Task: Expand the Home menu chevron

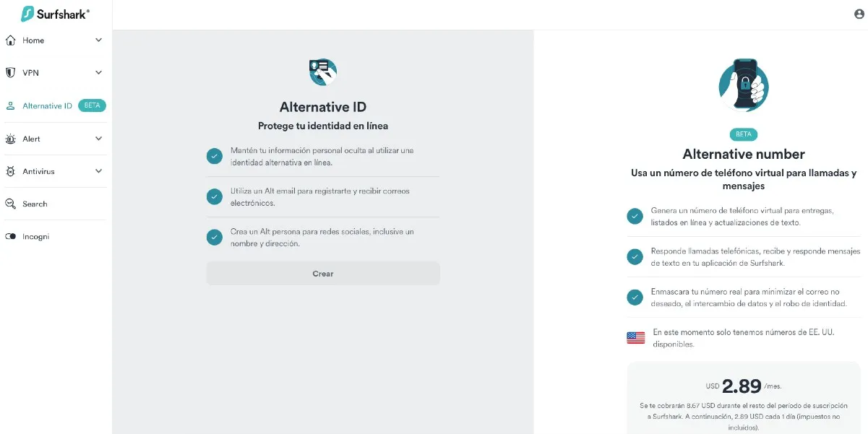Action: [98, 40]
